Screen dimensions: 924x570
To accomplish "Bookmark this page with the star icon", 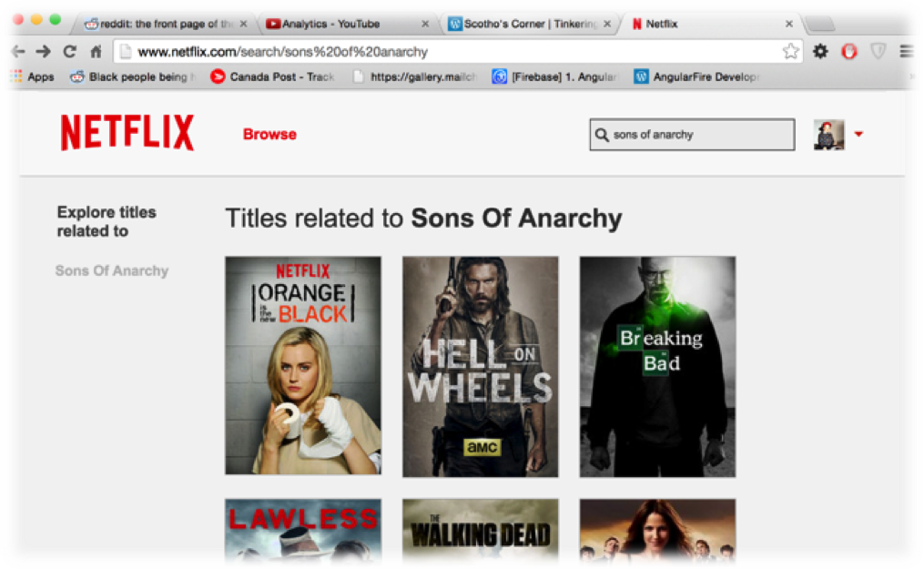I will point(790,51).
